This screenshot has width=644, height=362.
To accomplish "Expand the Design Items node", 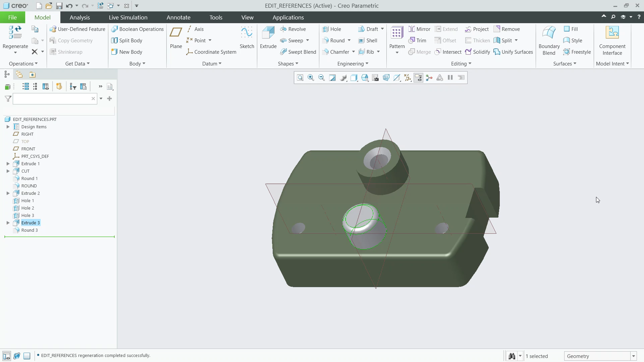I will tap(8, 127).
